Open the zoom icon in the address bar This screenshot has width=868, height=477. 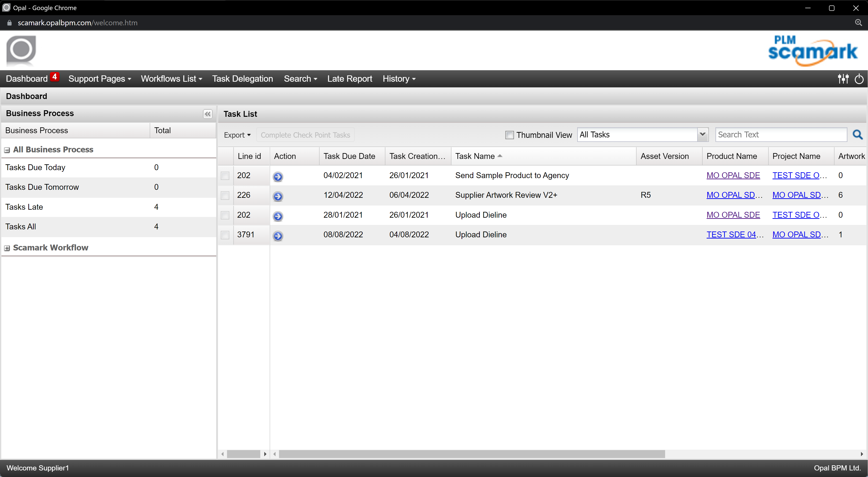859,22
